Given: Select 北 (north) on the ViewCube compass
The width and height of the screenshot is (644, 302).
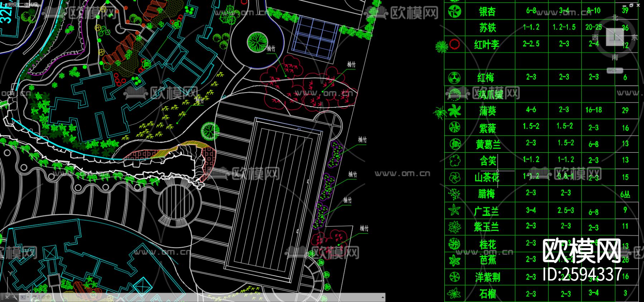Looking at the screenshot, I should click(x=615, y=18).
